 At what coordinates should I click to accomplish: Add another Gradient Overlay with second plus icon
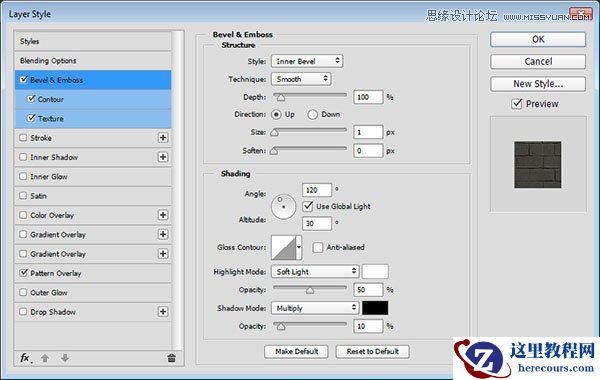click(x=163, y=254)
